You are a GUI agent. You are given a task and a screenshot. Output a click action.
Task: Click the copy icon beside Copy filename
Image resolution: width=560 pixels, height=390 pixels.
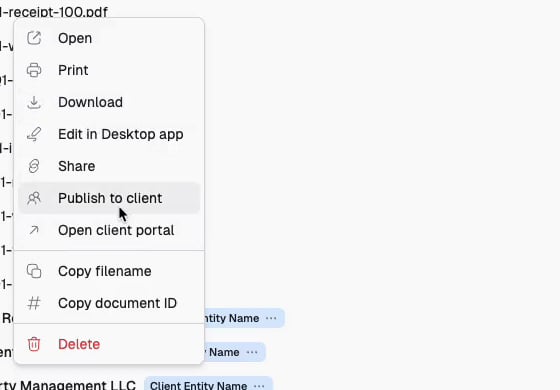coord(34,271)
